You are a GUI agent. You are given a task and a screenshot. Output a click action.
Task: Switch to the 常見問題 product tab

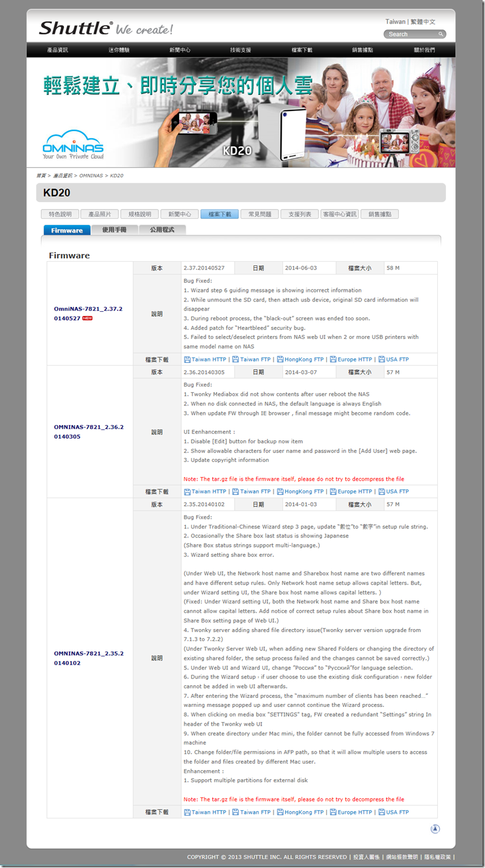(259, 214)
